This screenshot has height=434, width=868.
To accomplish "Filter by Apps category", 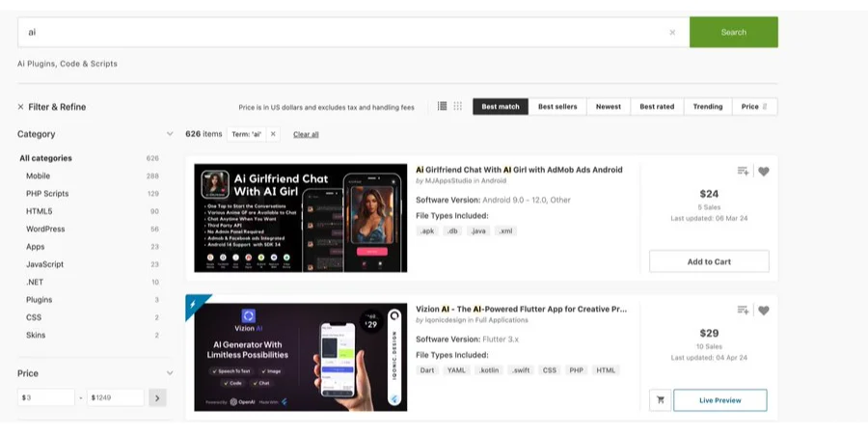I will pyautogui.click(x=36, y=247).
